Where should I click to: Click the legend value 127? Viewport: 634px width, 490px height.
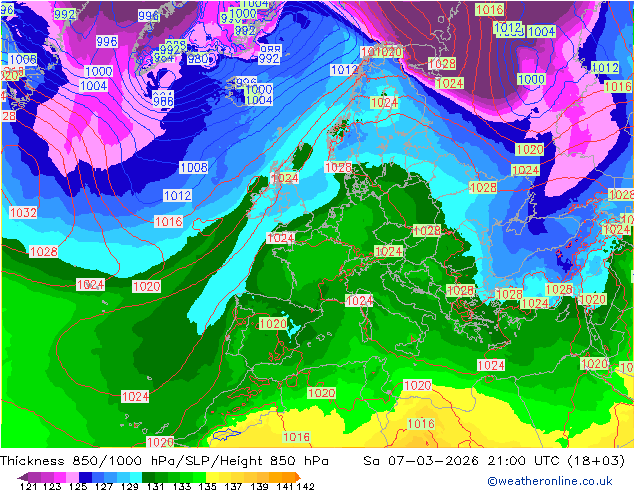[x=104, y=486]
